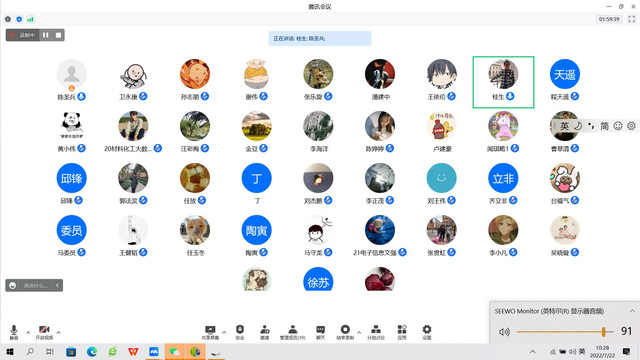Click the Invite (邀请) icon
Viewport: 640px width, 360px height.
[264, 332]
